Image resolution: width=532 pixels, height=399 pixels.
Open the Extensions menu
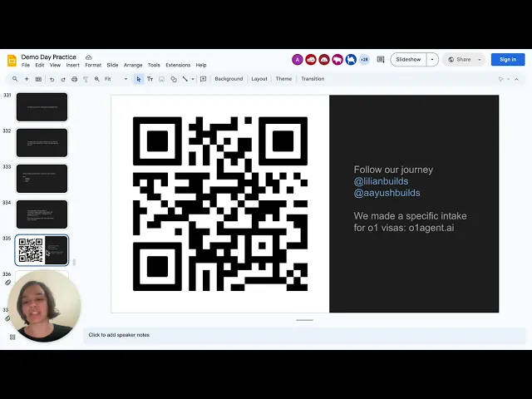[x=178, y=65]
